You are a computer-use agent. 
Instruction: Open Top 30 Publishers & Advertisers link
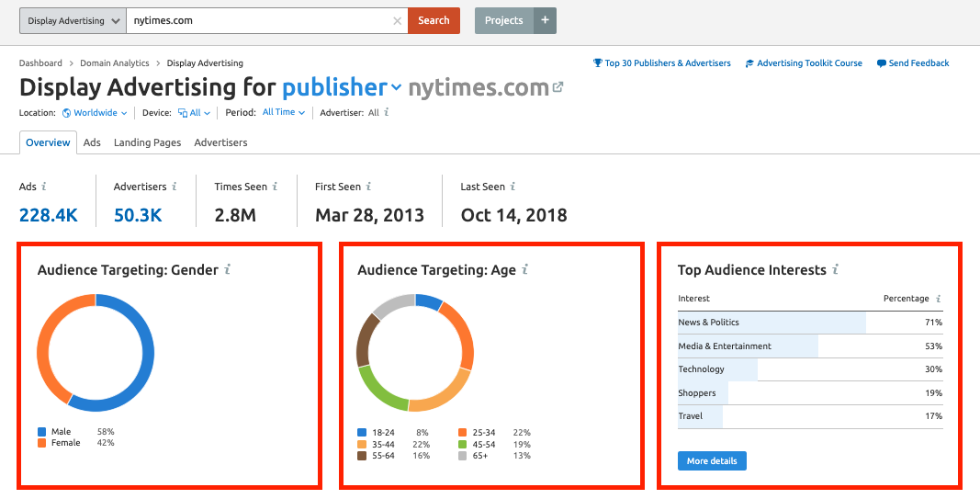pyautogui.click(x=668, y=63)
